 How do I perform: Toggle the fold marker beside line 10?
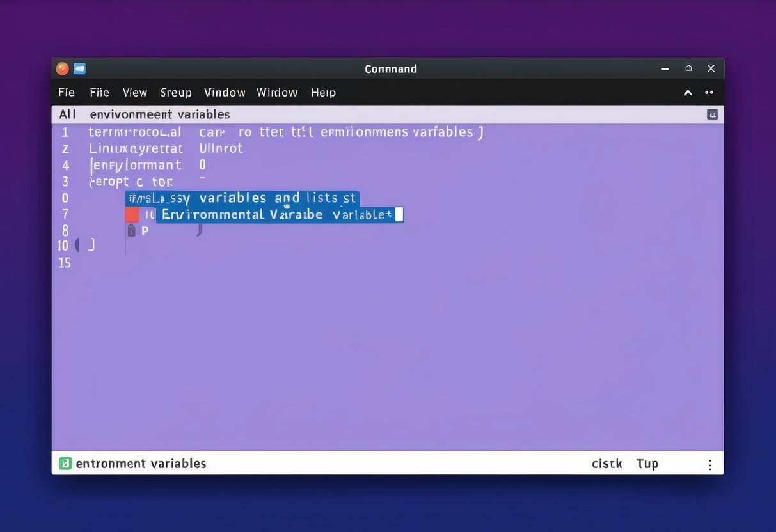click(x=78, y=245)
